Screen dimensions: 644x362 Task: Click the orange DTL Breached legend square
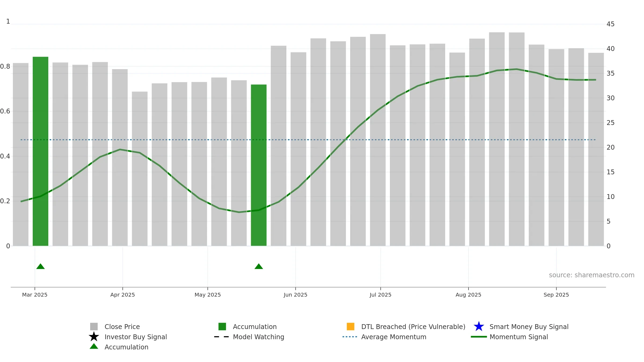pos(350,327)
